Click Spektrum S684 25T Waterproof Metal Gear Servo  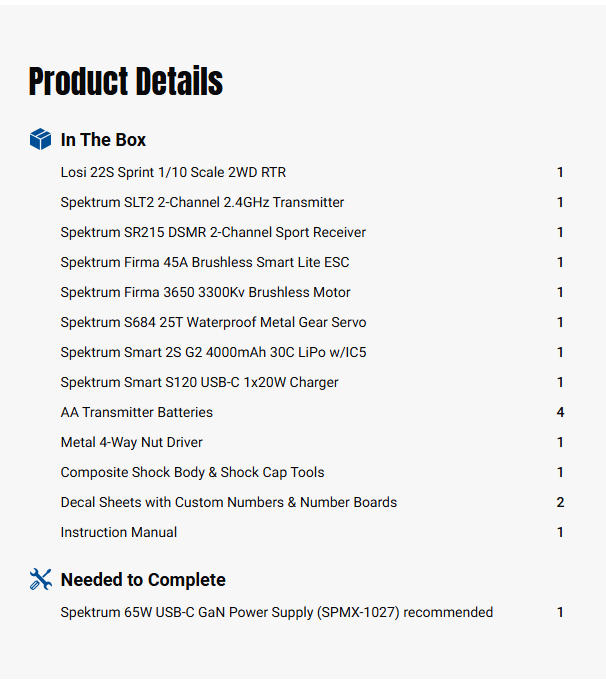click(213, 322)
